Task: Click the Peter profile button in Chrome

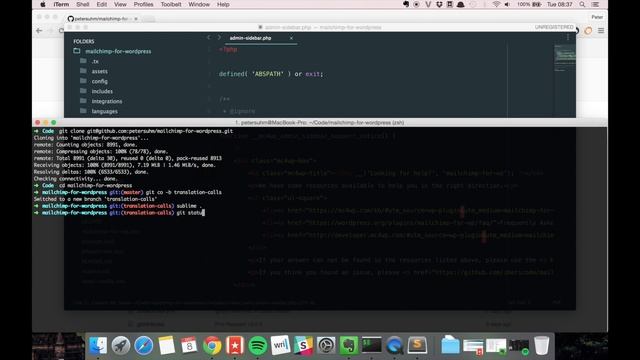Action: pos(597,17)
